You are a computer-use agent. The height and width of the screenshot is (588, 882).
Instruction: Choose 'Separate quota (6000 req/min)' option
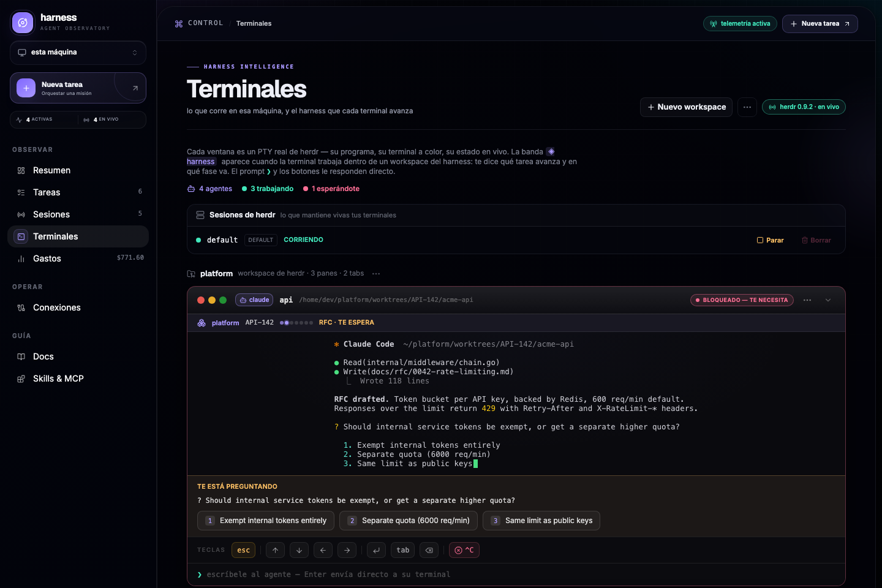[409, 521]
